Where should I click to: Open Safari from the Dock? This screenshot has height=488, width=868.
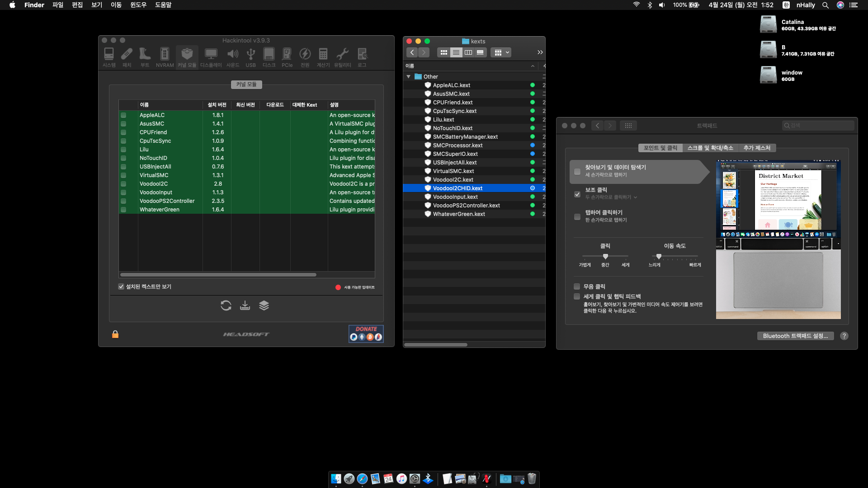coord(362,479)
